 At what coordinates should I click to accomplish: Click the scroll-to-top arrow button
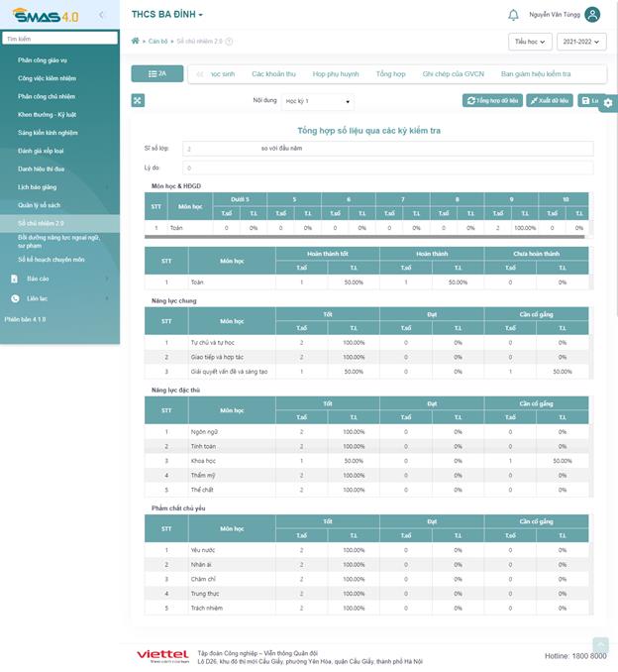click(x=599, y=645)
